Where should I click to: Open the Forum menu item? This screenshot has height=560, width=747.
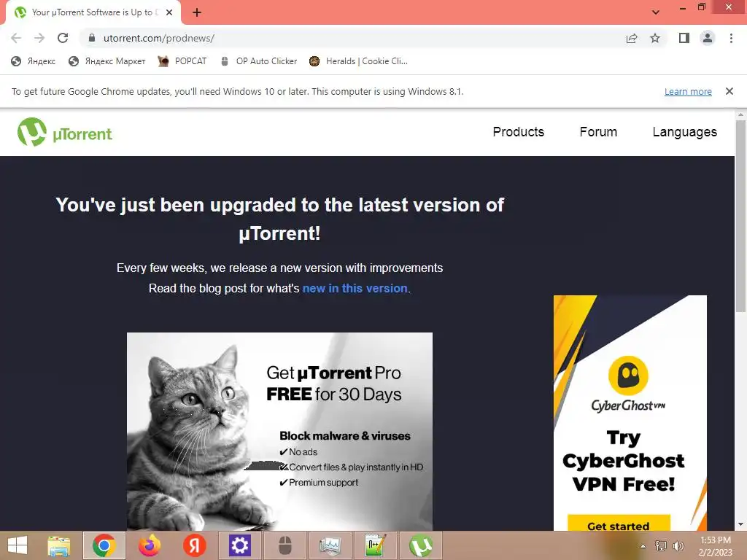click(598, 132)
